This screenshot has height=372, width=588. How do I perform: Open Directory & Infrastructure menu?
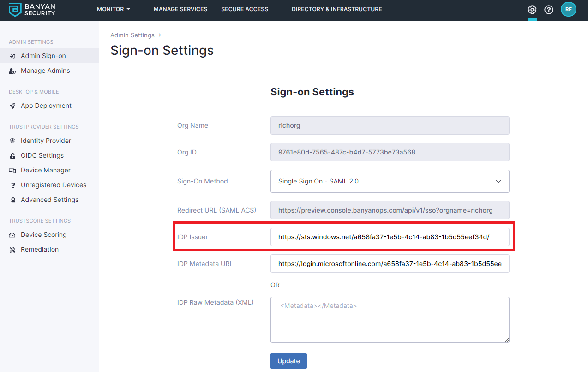[336, 9]
